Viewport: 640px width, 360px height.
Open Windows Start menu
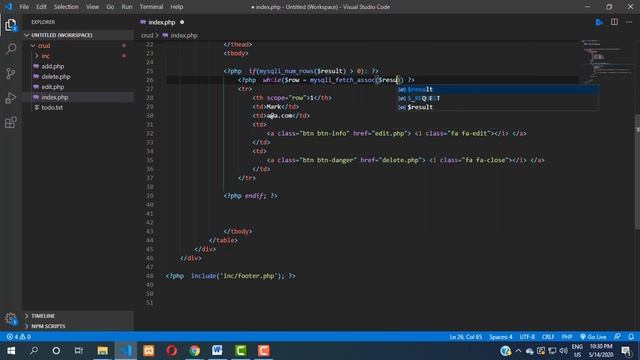11,351
